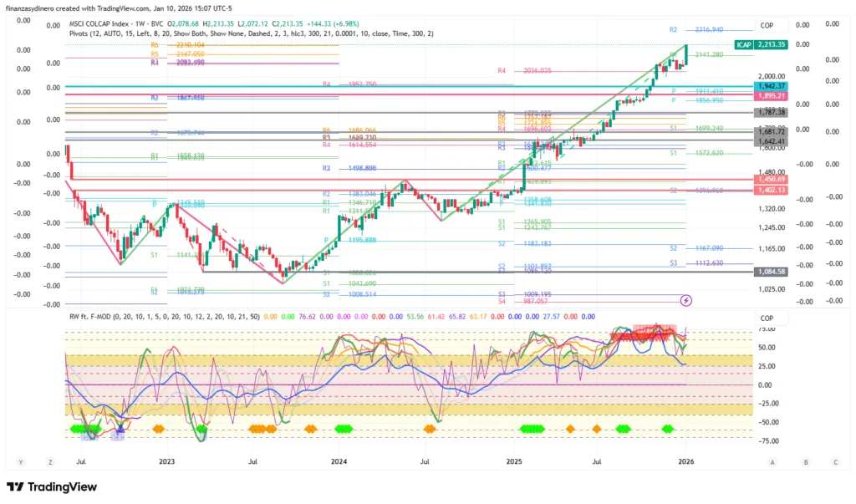
Task: Click the B scale badge bottom right
Action: click(x=805, y=461)
